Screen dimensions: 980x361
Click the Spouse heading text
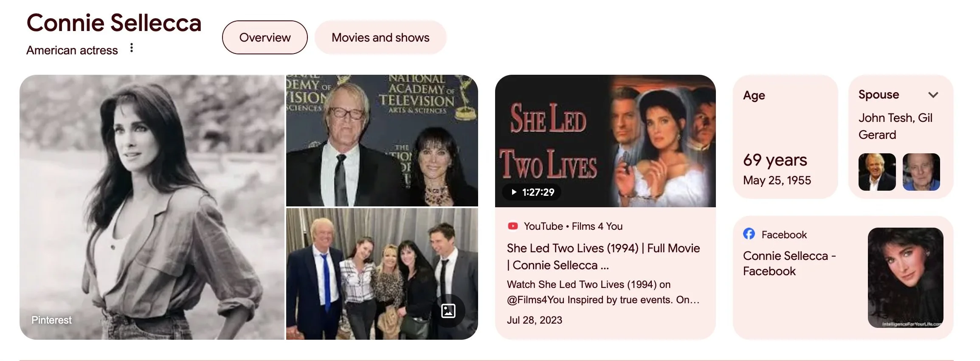tap(879, 94)
